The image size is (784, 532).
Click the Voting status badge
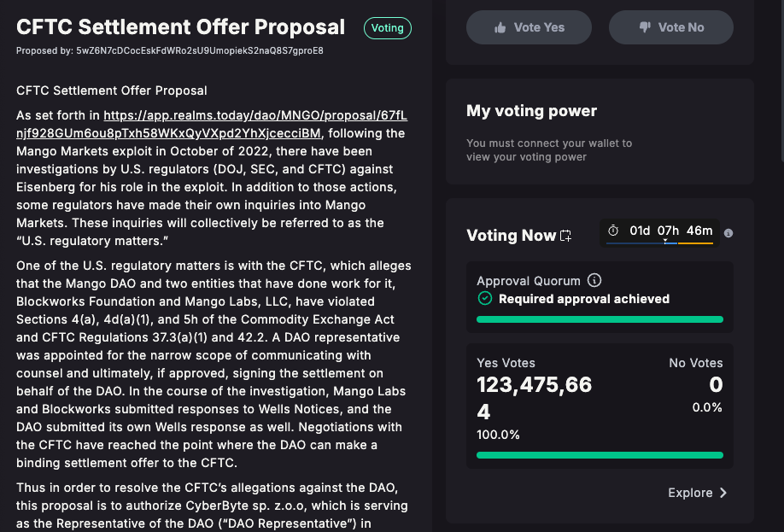coord(388,28)
